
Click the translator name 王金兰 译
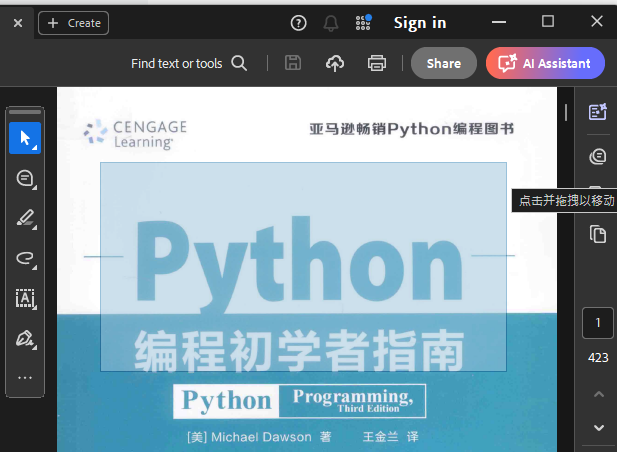point(390,437)
